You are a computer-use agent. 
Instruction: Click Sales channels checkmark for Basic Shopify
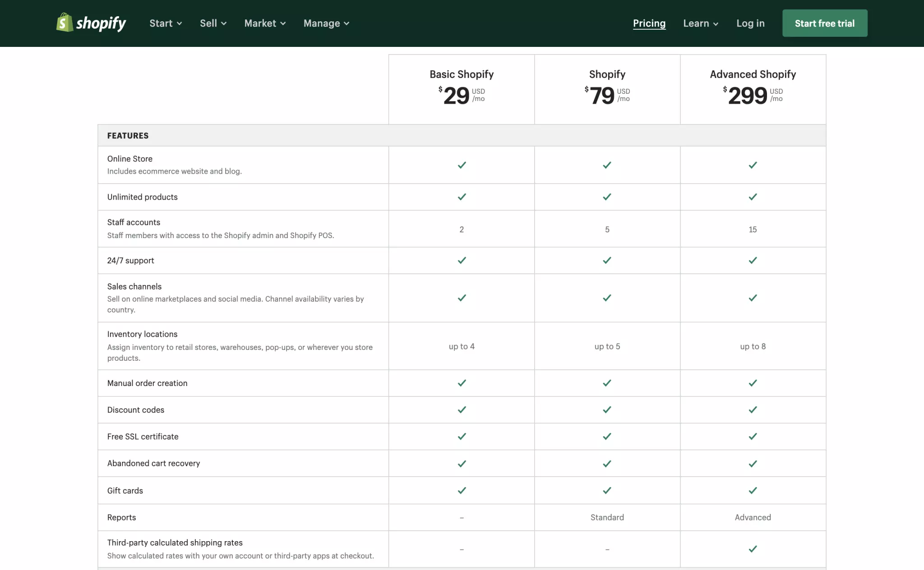(x=462, y=298)
